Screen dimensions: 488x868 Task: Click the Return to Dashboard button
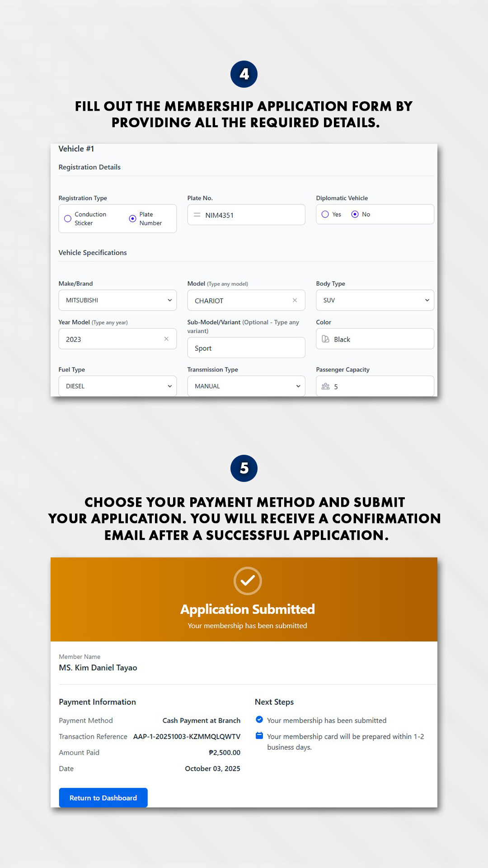(103, 798)
